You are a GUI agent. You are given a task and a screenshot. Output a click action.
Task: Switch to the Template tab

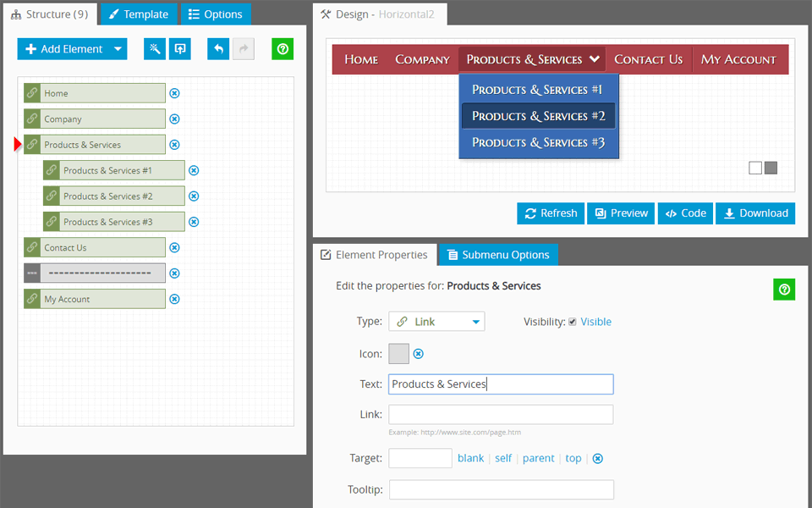point(139,14)
